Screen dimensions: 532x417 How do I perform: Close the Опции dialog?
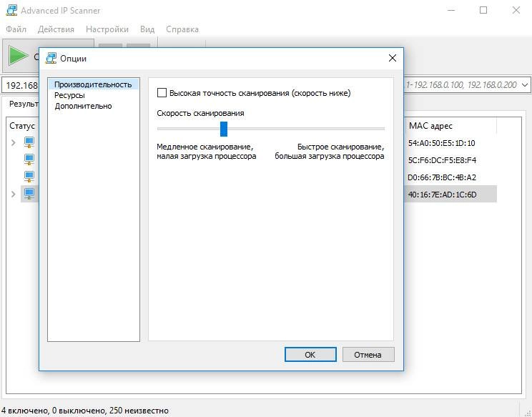393,59
